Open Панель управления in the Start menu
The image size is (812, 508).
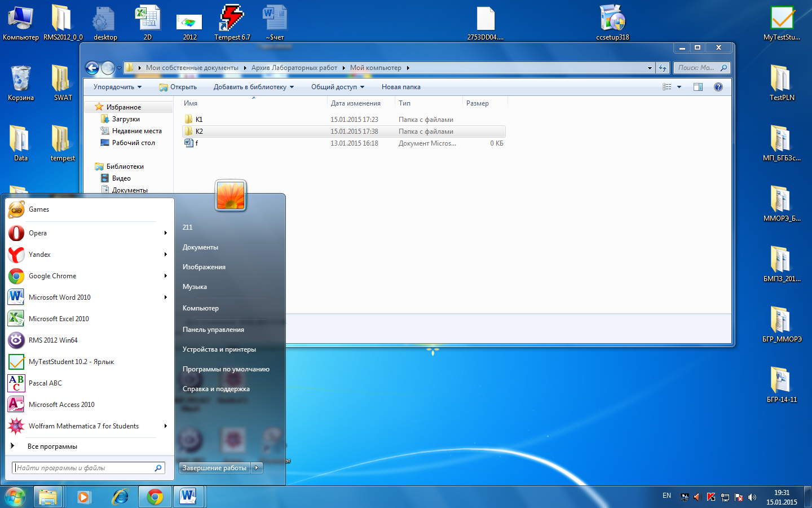(213, 330)
